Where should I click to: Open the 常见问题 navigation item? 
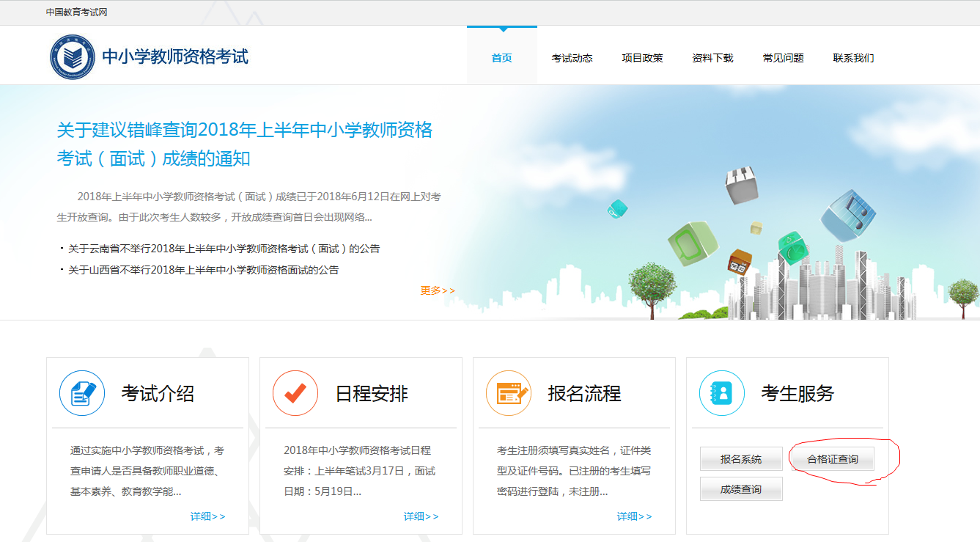[783, 58]
